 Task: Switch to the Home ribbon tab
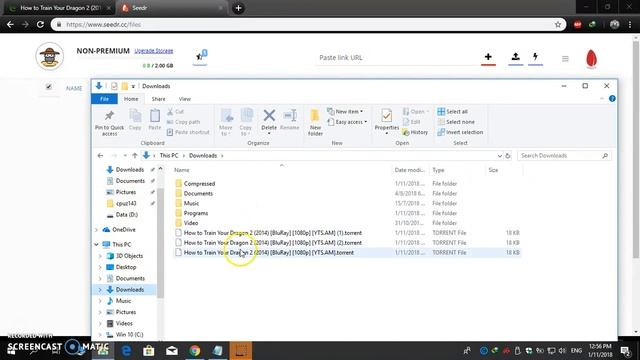point(131,99)
